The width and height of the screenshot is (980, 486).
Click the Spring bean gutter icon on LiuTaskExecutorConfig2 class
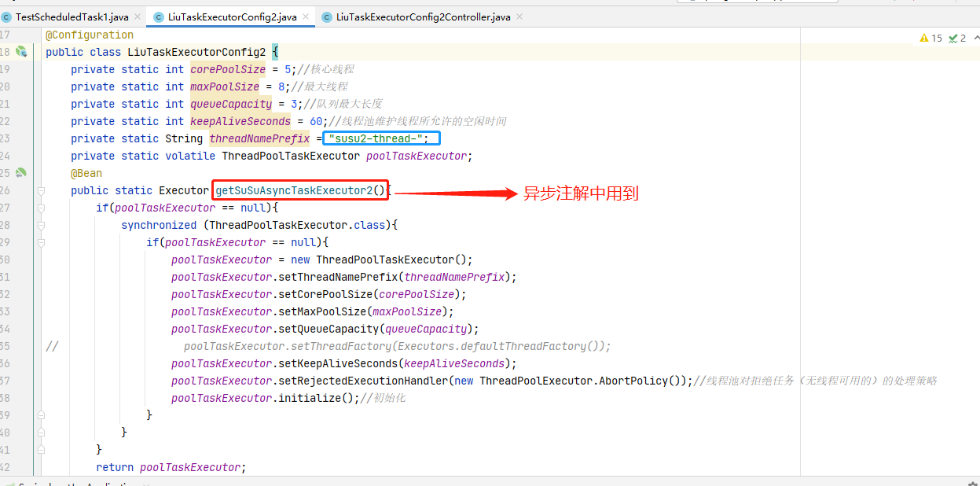coord(21,51)
